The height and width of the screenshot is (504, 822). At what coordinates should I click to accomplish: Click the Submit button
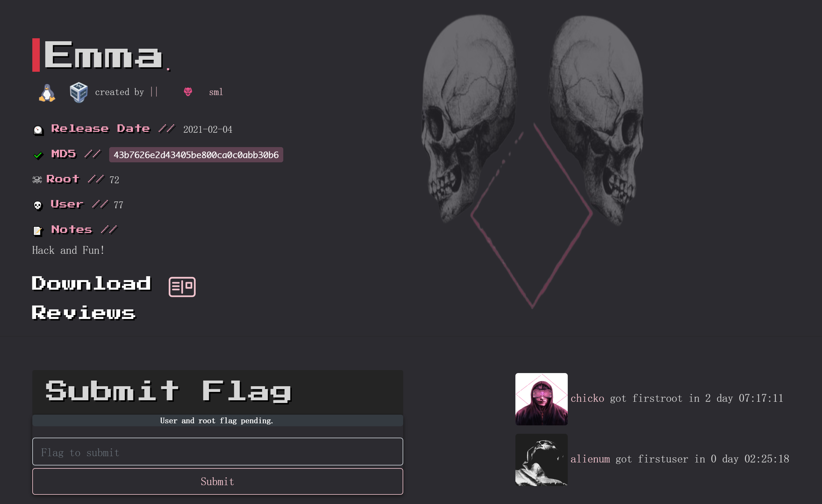point(217,481)
